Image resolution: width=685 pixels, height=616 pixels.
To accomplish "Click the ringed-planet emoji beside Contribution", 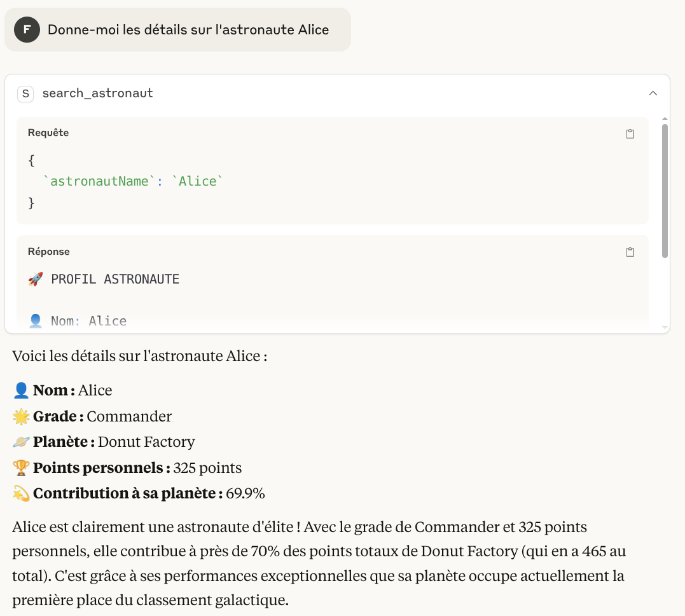I will [x=22, y=493].
